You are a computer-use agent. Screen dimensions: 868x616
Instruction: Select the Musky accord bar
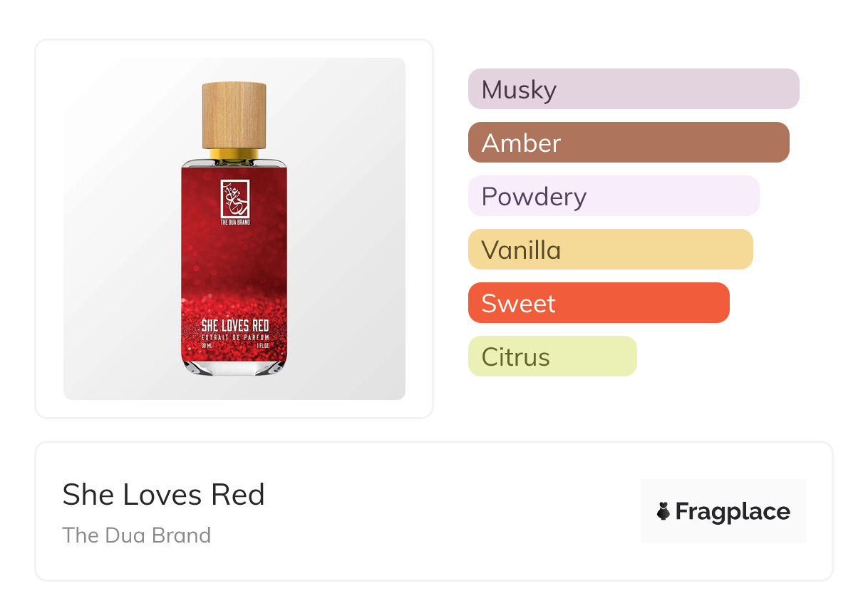click(x=633, y=89)
